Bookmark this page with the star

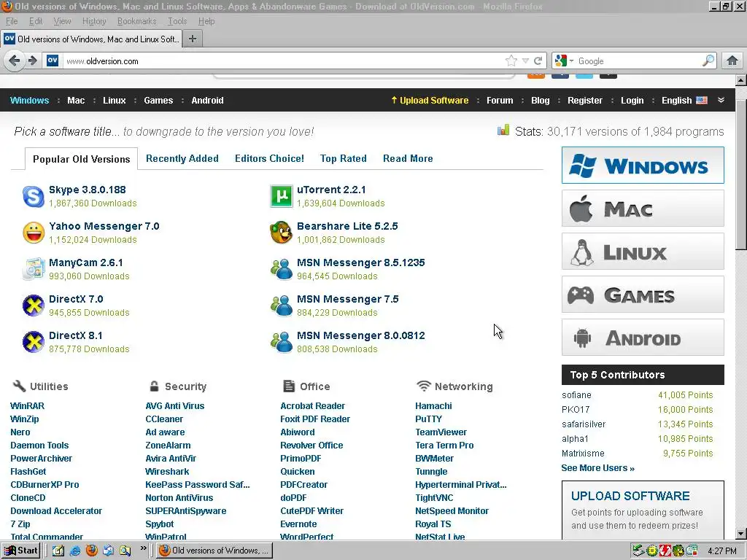[511, 61]
